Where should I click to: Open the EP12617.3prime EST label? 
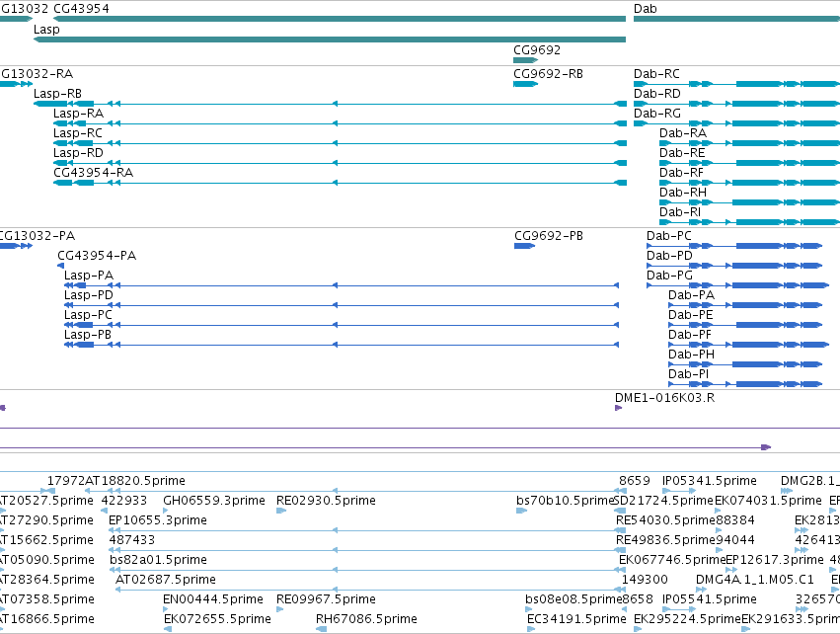(x=775, y=560)
